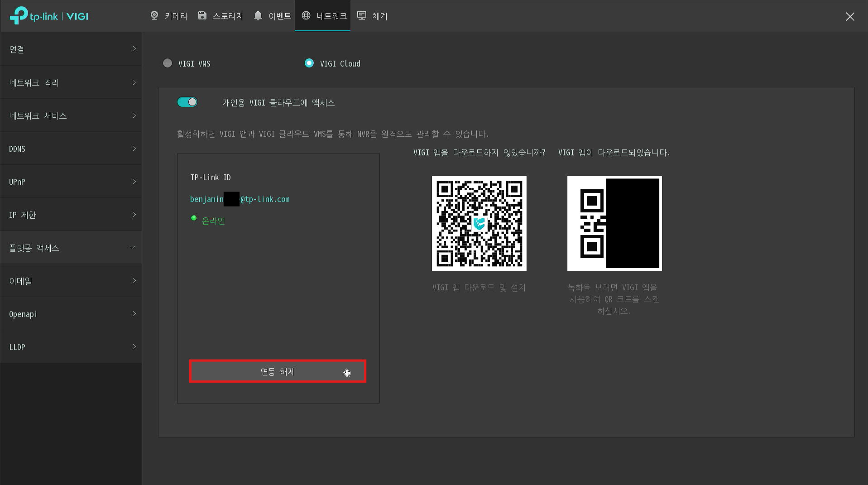
Task: Select the VIGI Cloud radio button
Action: [x=309, y=63]
